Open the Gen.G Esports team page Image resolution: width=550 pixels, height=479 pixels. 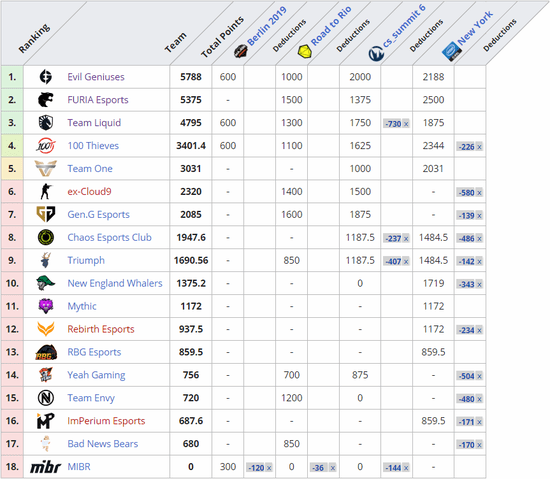[x=99, y=214]
